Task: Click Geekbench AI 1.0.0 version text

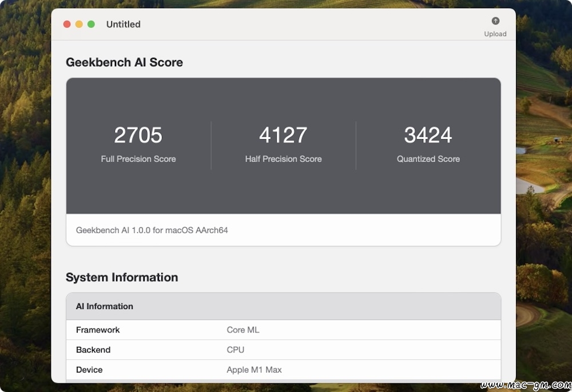Action: 152,230
